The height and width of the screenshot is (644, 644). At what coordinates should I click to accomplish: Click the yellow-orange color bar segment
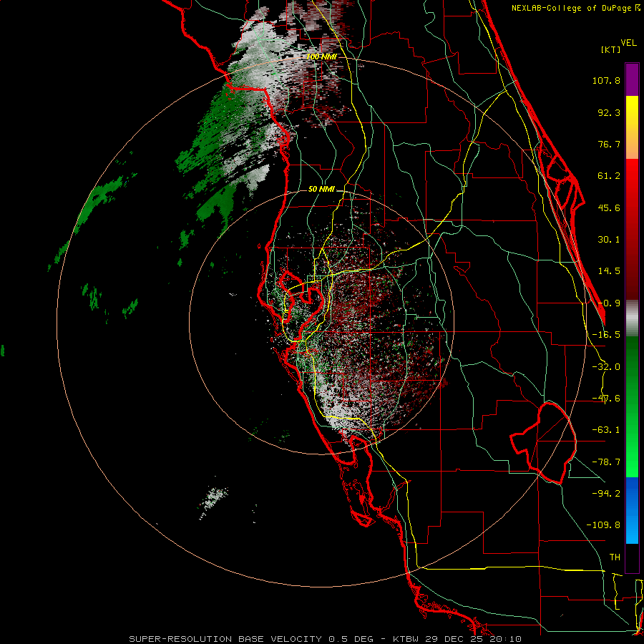point(632,127)
